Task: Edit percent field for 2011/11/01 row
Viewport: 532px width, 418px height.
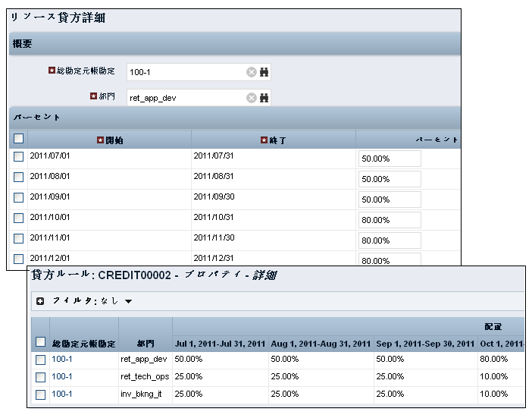Action: coord(390,240)
